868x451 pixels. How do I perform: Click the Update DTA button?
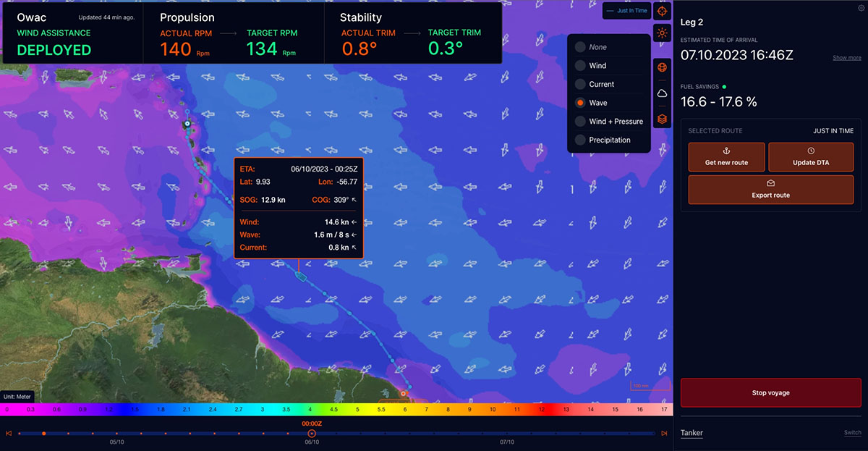tap(811, 156)
